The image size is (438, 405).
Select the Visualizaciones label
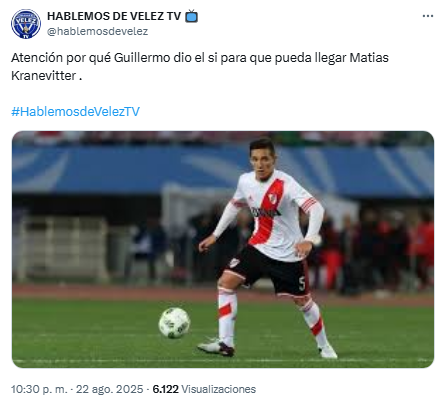[219, 389]
